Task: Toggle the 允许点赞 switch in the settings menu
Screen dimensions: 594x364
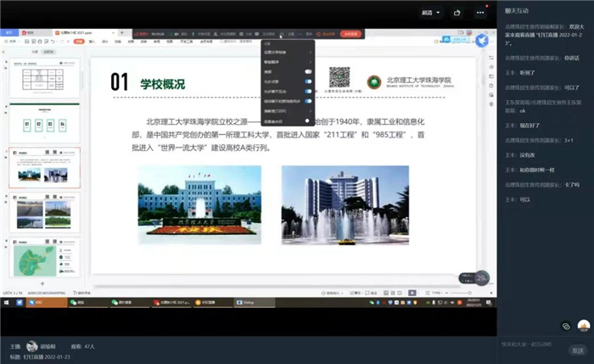Action: [x=308, y=81]
